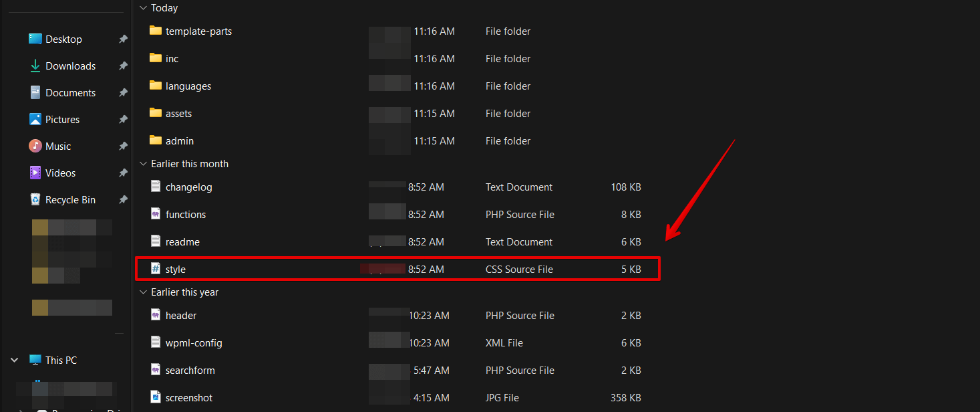
Task: Click the PHP icon beside header
Action: pyautogui.click(x=155, y=315)
